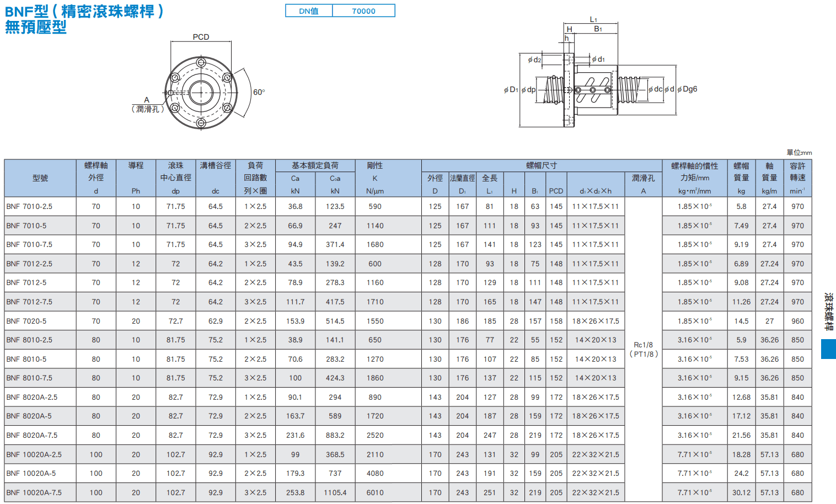The image size is (836, 504).
Task: Click row label "BNF 10020A-7.5"
Action: click(x=34, y=492)
